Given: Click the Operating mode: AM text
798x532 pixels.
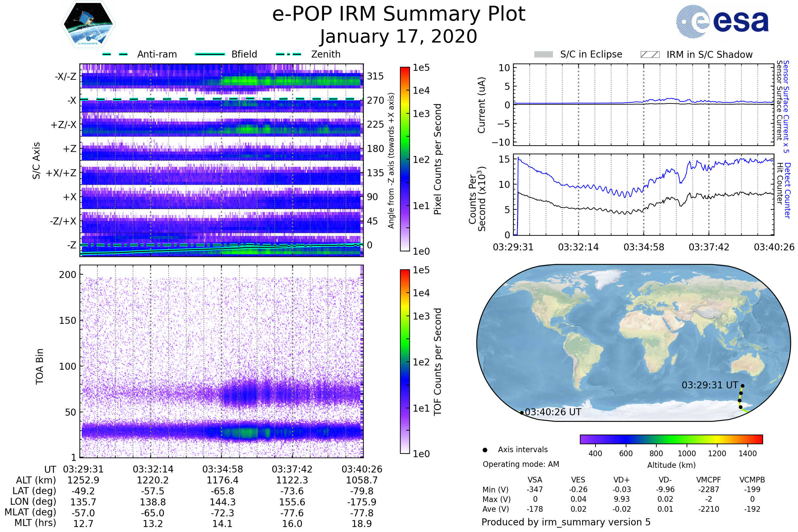Looking at the screenshot, I should (521, 464).
